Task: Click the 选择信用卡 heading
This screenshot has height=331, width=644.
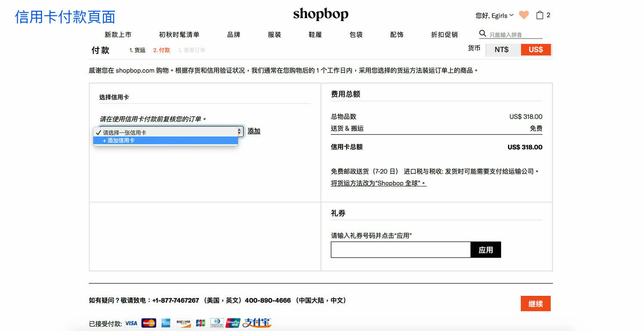Action: click(x=114, y=97)
